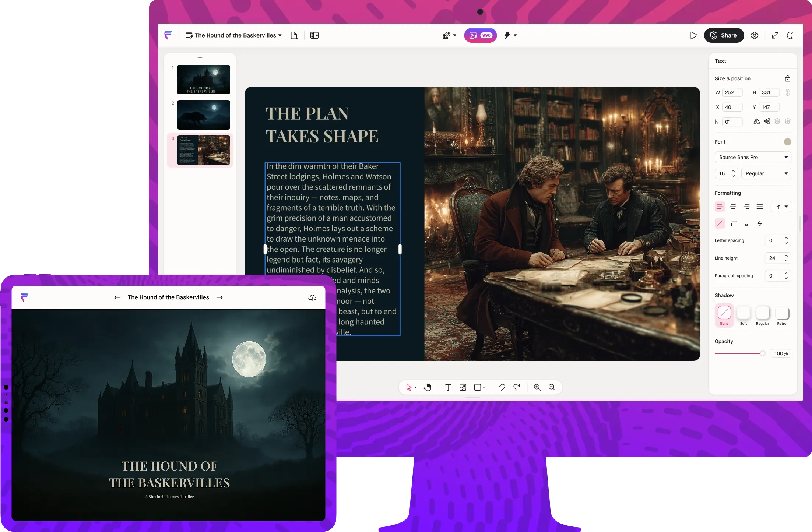This screenshot has width=812, height=532.
Task: Open the Regular font weight dropdown
Action: [x=766, y=173]
